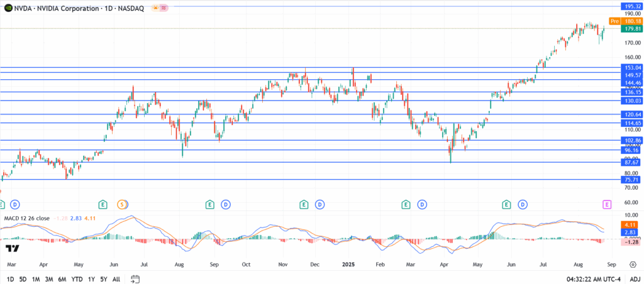The height and width of the screenshot is (284, 644).
Task: Open chart settings gear icon
Action: pos(633,265)
